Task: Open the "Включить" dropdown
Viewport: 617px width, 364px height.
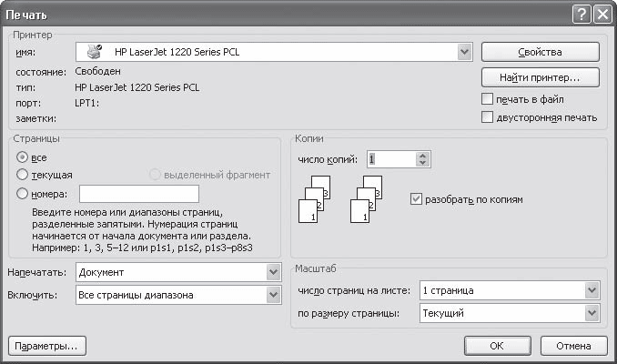Action: pyautogui.click(x=273, y=295)
